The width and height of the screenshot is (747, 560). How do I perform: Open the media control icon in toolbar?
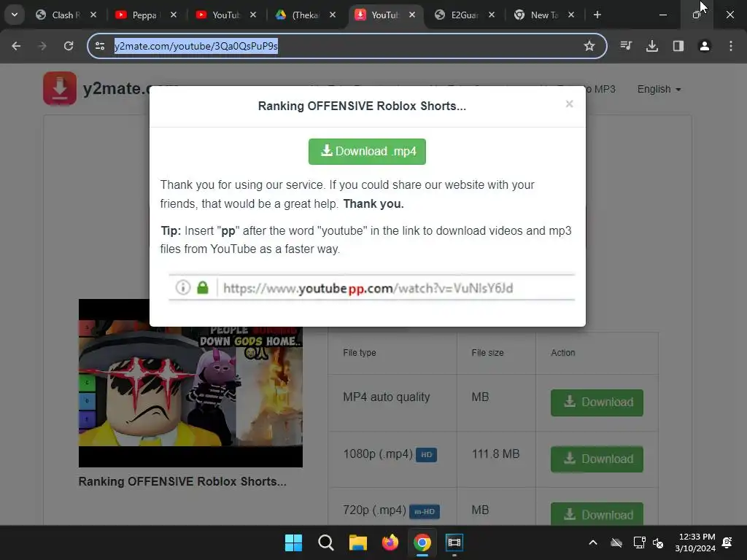[x=626, y=46]
